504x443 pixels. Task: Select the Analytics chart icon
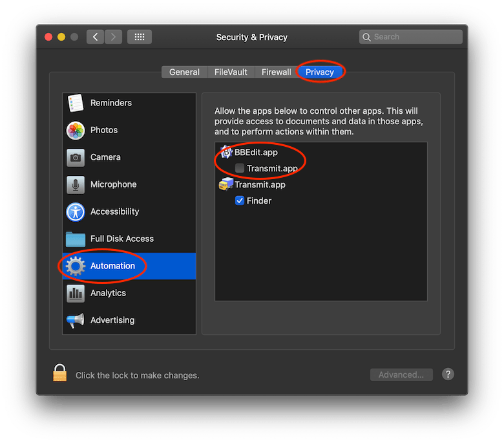[76, 293]
